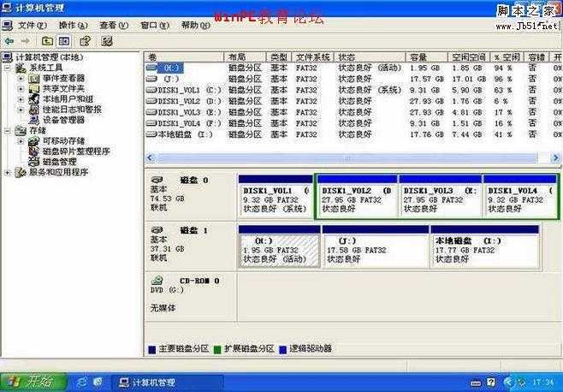Click the 性能日志和警报 icon

[x=33, y=110]
